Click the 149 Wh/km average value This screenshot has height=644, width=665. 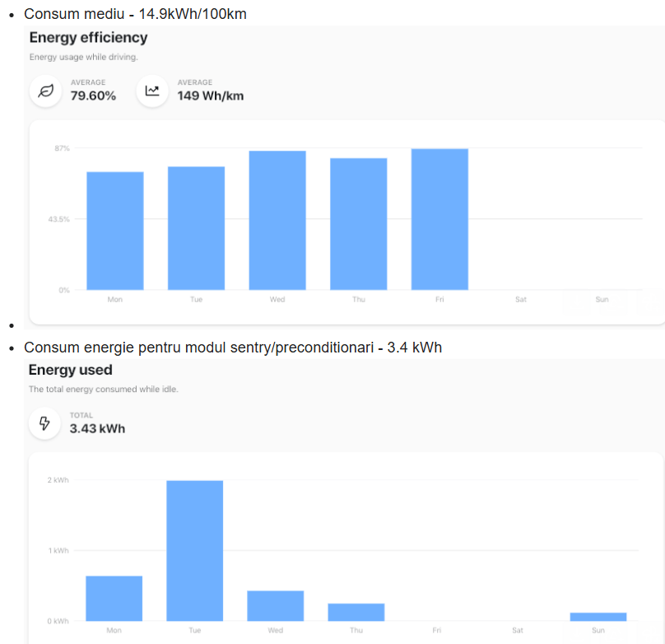(211, 96)
